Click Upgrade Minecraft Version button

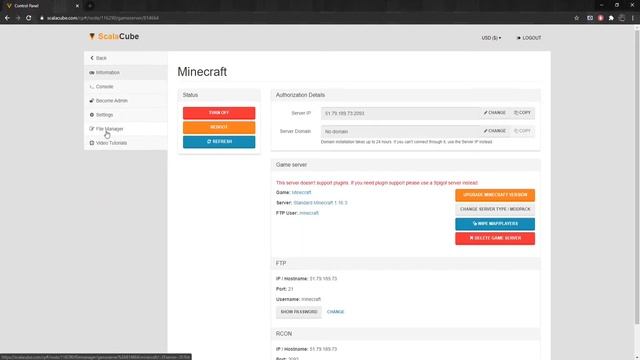(x=495, y=195)
